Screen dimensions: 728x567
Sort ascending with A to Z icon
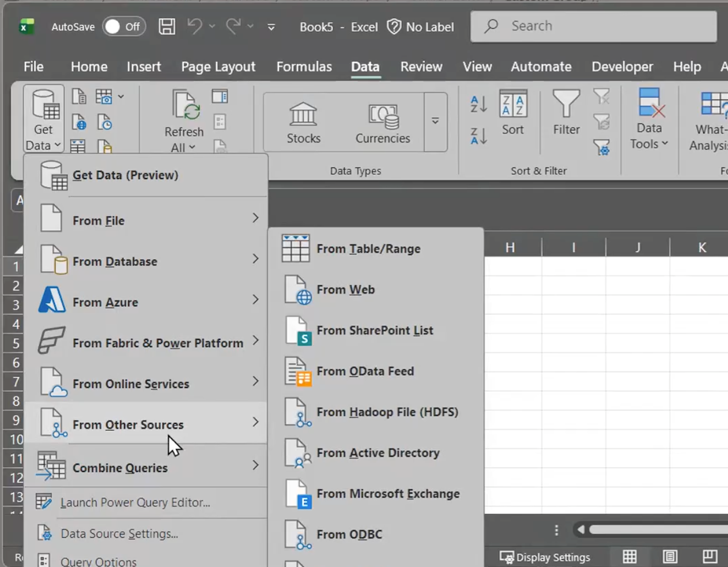pyautogui.click(x=478, y=104)
